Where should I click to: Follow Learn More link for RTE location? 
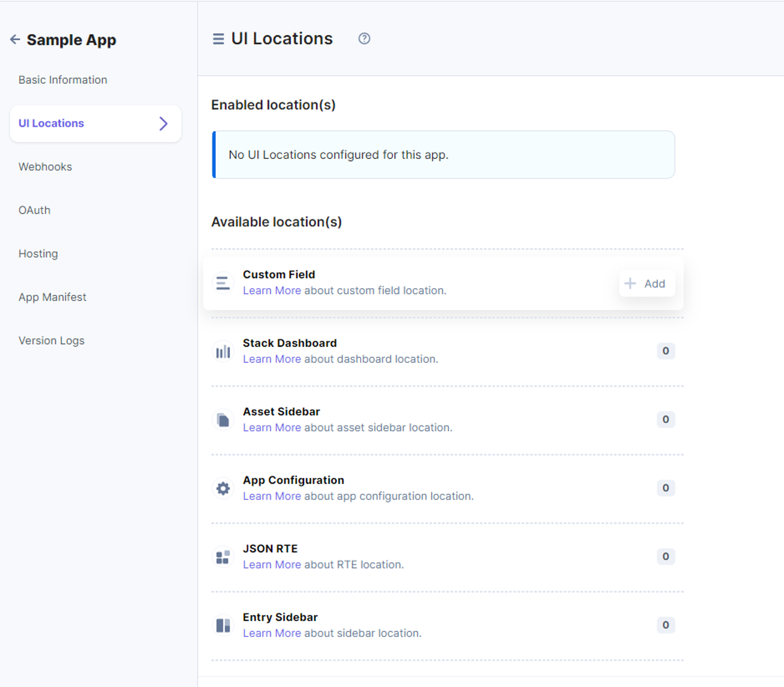[x=272, y=565]
